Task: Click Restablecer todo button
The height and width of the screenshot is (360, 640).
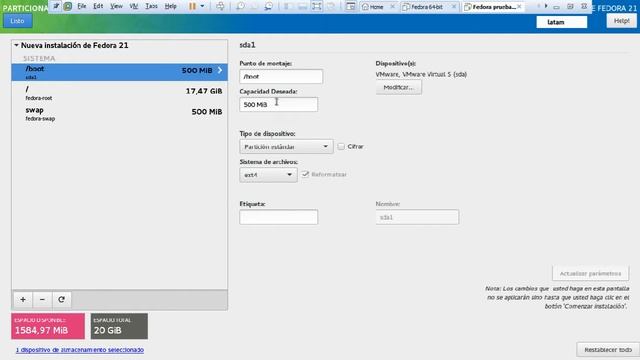Action: (x=608, y=350)
